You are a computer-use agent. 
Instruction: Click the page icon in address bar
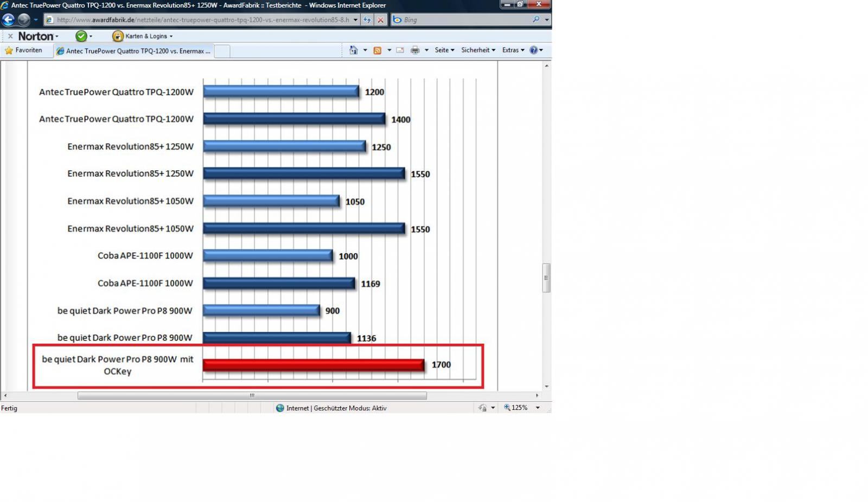click(49, 20)
